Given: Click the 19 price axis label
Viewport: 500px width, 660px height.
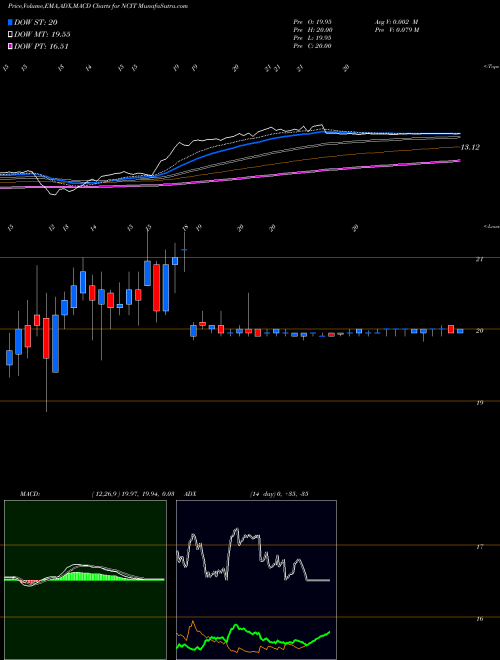Looking at the screenshot, I should pos(479,403).
